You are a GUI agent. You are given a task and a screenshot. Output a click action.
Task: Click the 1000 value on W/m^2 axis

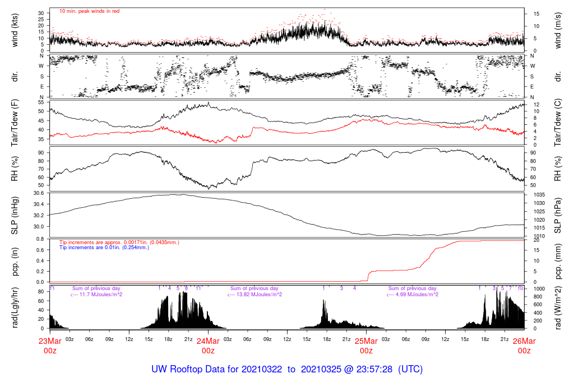click(x=539, y=289)
